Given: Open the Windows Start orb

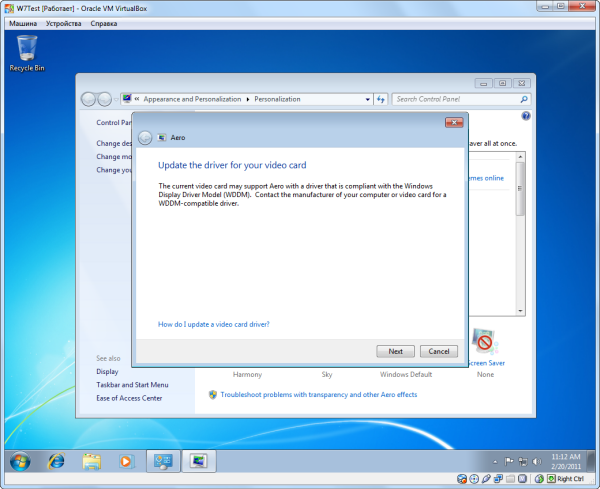Looking at the screenshot, I should tap(20, 461).
